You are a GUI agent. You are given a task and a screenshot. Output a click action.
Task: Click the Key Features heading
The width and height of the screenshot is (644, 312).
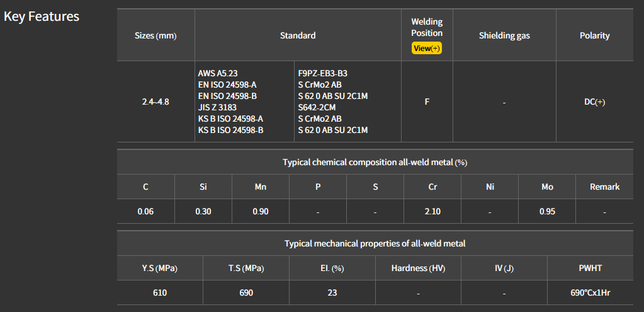click(42, 16)
